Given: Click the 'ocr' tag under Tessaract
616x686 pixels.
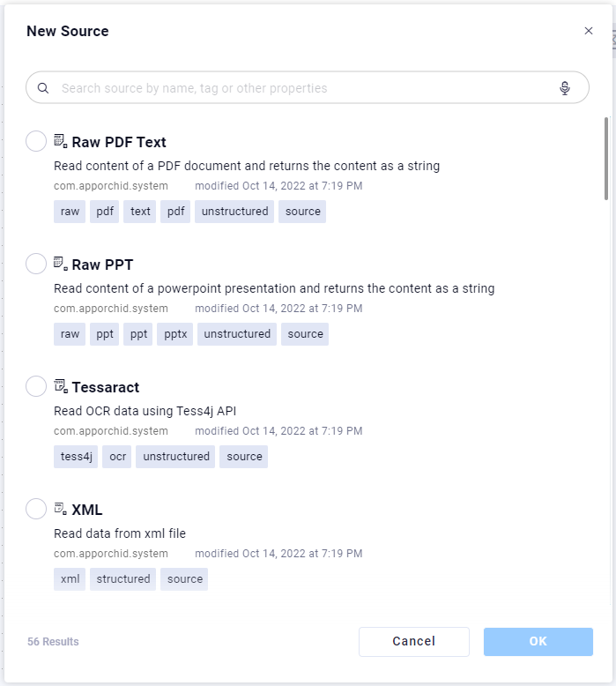Looking at the screenshot, I should pos(117,457).
